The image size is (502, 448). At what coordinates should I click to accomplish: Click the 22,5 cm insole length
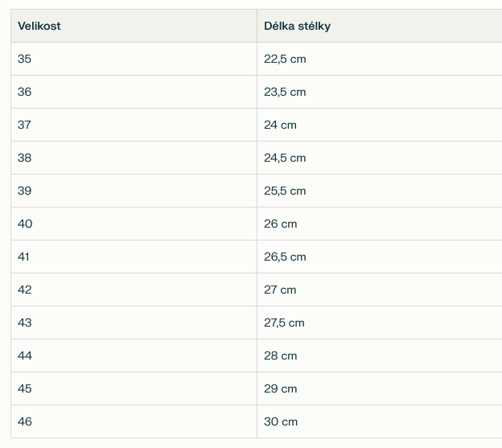point(285,59)
